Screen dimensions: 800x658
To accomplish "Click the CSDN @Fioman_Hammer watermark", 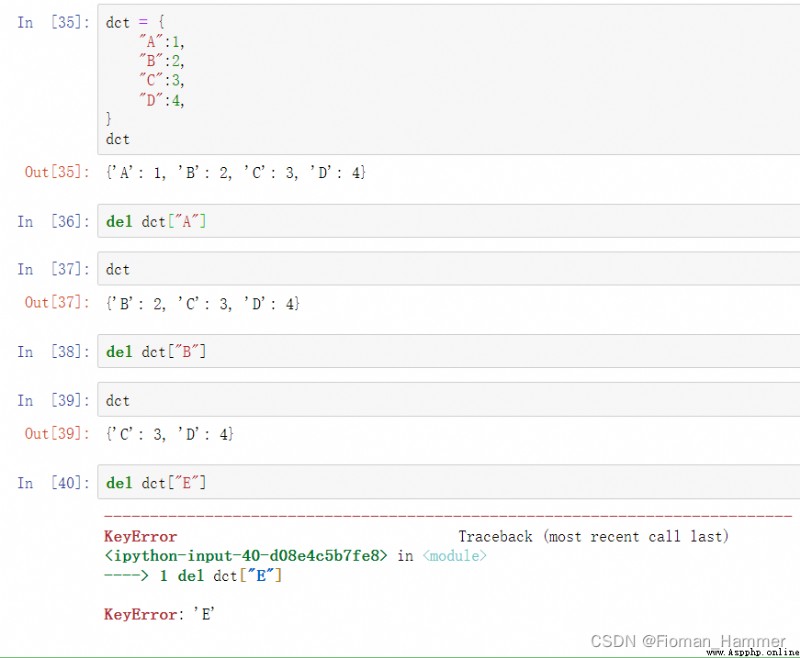I will (688, 641).
